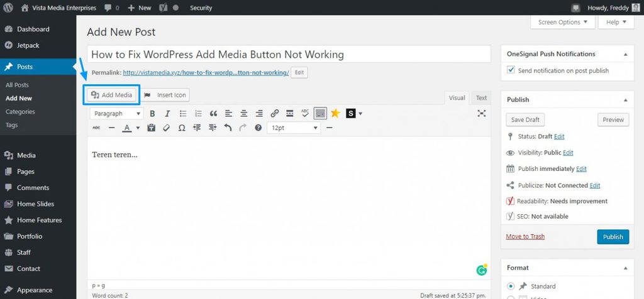
Task: Apply italic formatting from the toolbar
Action: click(167, 114)
